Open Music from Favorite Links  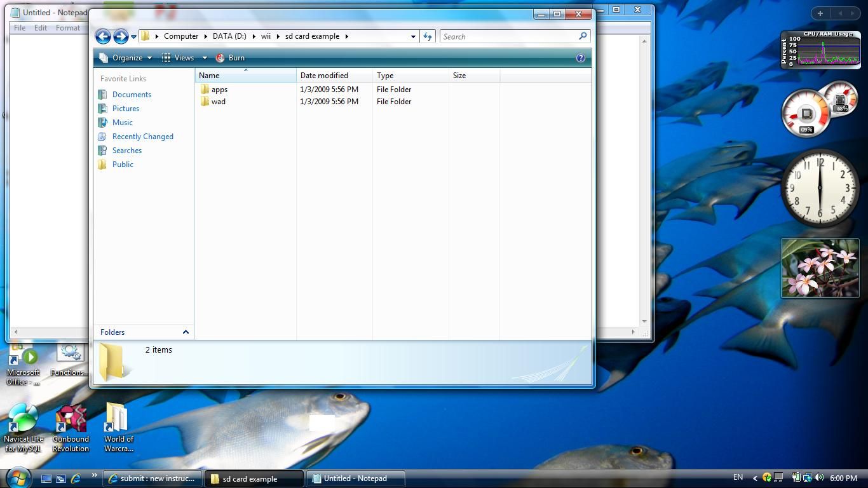pyautogui.click(x=123, y=122)
